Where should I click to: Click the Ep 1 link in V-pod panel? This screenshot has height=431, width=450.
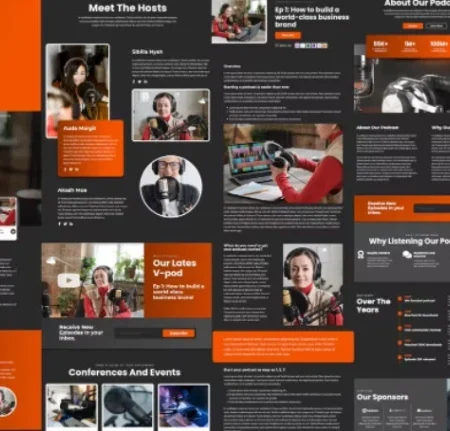[x=178, y=292]
